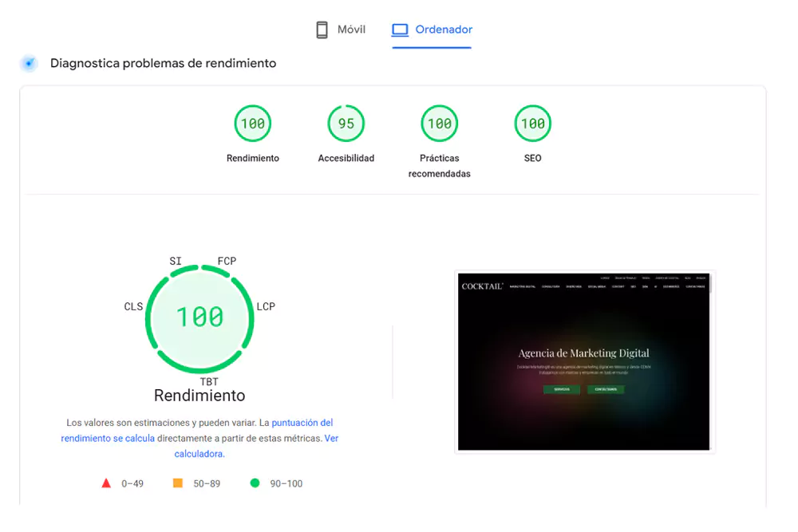Click the Prácticas recomendadas score circle

pyautogui.click(x=439, y=123)
